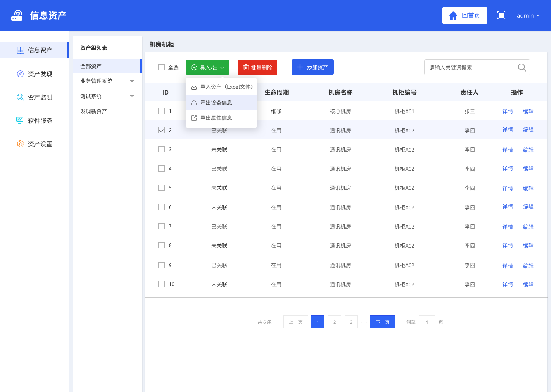The height and width of the screenshot is (392, 551).
Task: Click the 张三 cell in row 1
Action: pos(470,111)
